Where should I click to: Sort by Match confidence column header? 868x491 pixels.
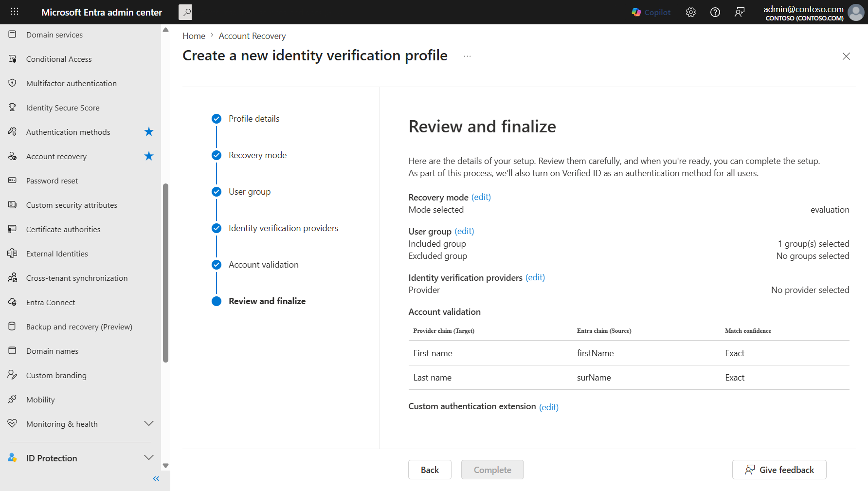(748, 331)
